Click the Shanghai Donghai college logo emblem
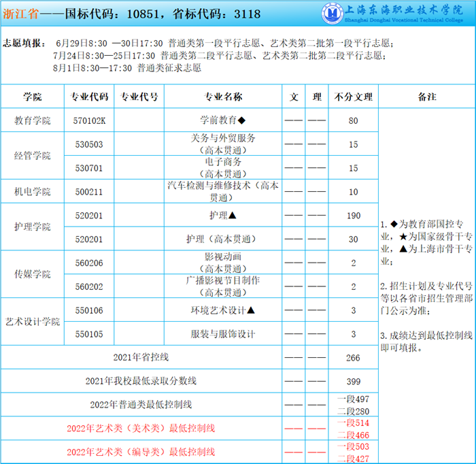The image size is (476, 464). [x=333, y=13]
